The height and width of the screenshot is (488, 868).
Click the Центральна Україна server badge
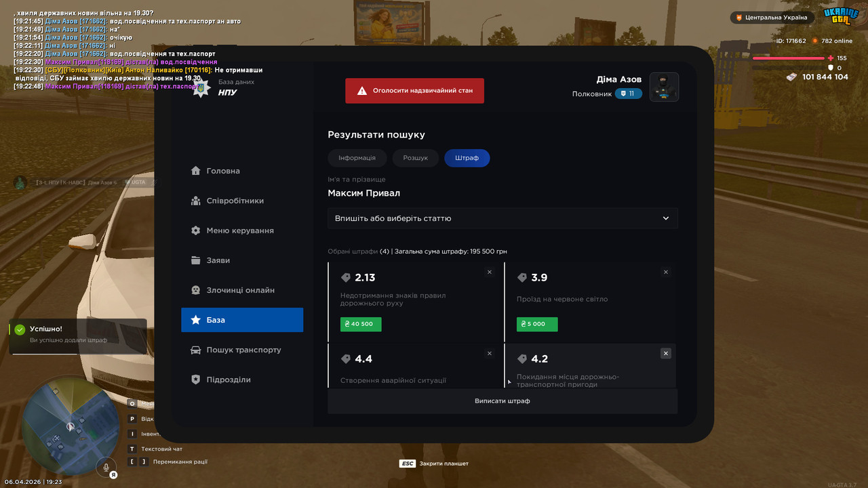click(x=771, y=18)
